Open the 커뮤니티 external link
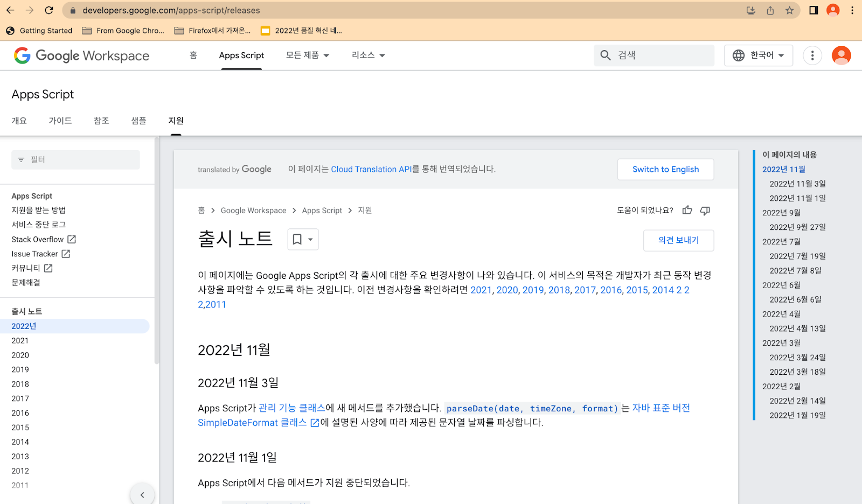Screen dimensions: 862x504 [x=32, y=268]
